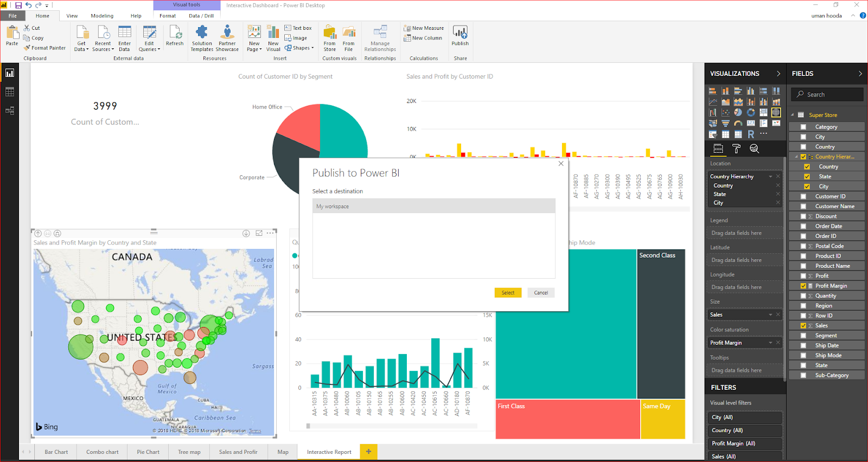
Task: Click the combo chart horizontal scroll handle
Action: [309, 426]
